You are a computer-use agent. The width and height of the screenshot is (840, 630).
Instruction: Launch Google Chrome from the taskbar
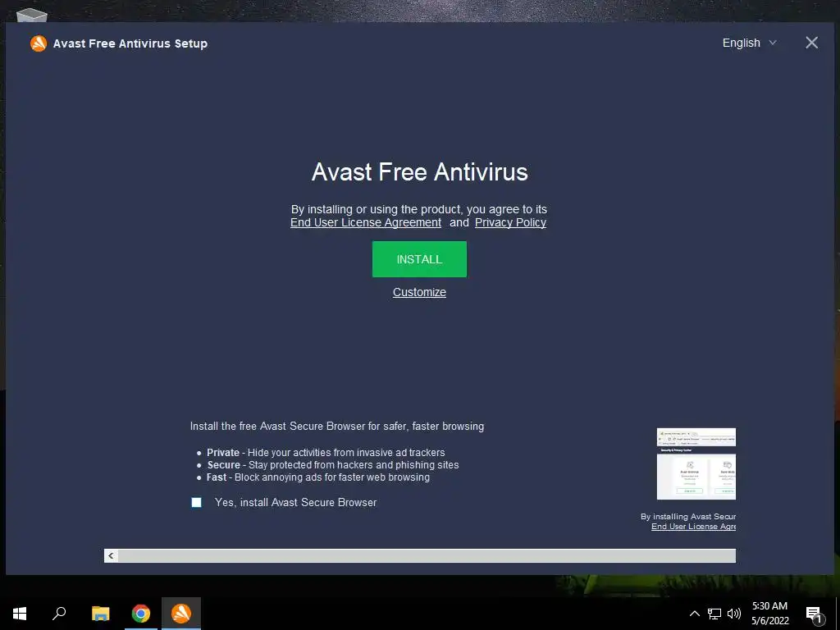tap(141, 614)
